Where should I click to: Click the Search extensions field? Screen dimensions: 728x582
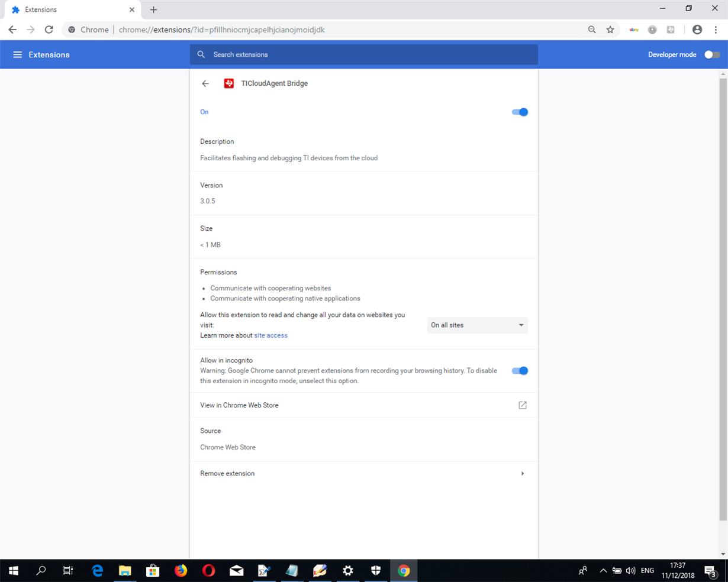pyautogui.click(x=364, y=54)
